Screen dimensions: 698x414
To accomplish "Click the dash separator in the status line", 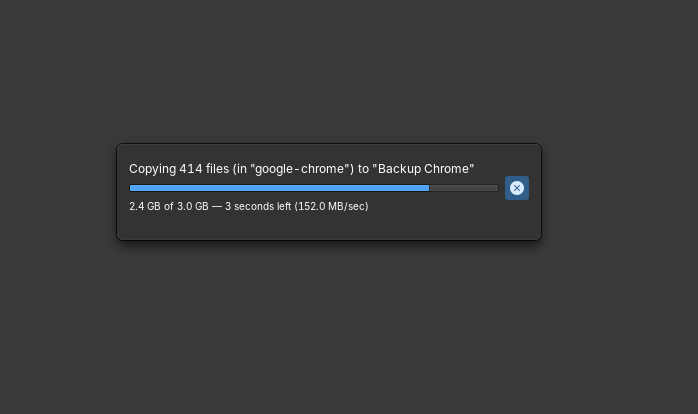I will pyautogui.click(x=217, y=206).
